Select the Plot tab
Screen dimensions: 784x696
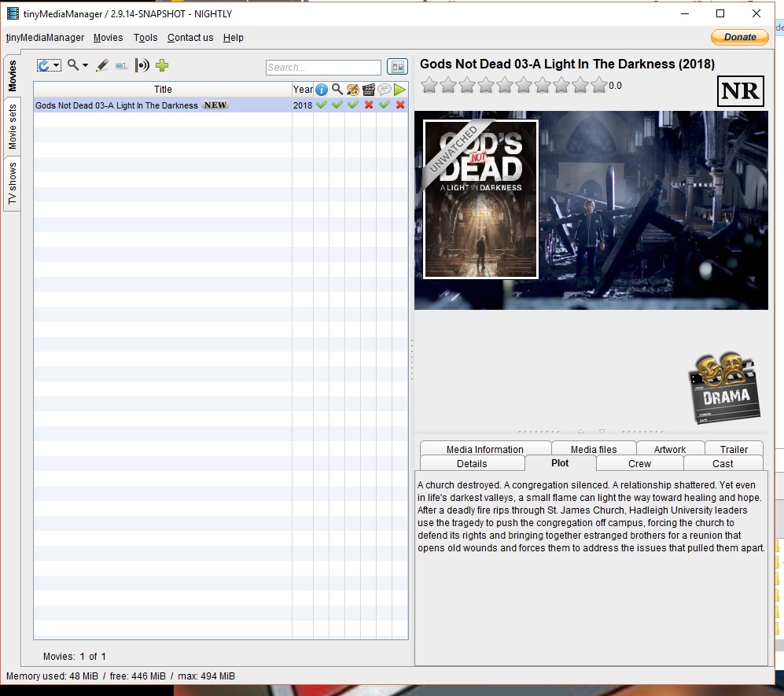560,463
